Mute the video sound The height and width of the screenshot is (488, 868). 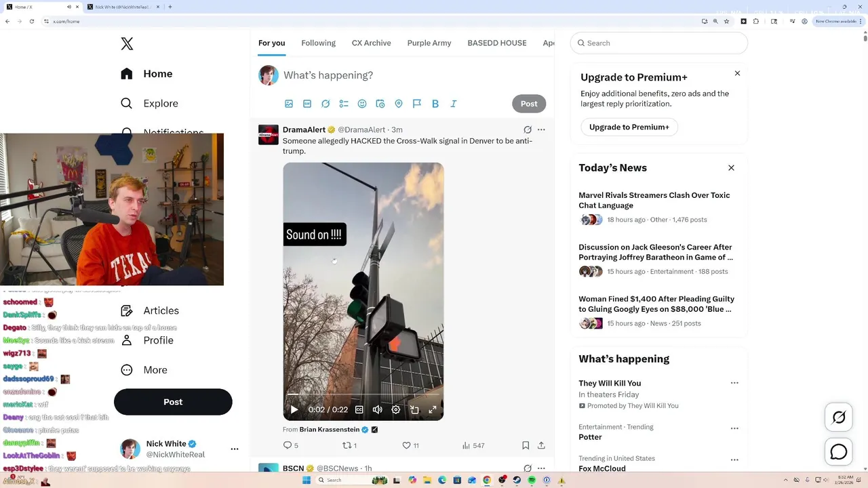click(x=378, y=409)
